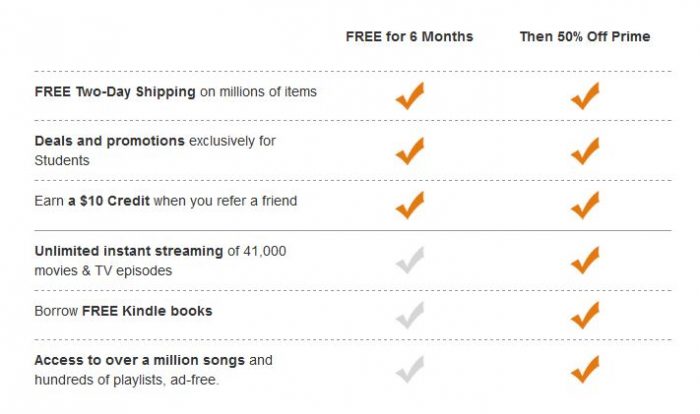This screenshot has height=414, width=700.
Task: Click $10 Credit checkmark in free 6 months column
Action: 409,205
